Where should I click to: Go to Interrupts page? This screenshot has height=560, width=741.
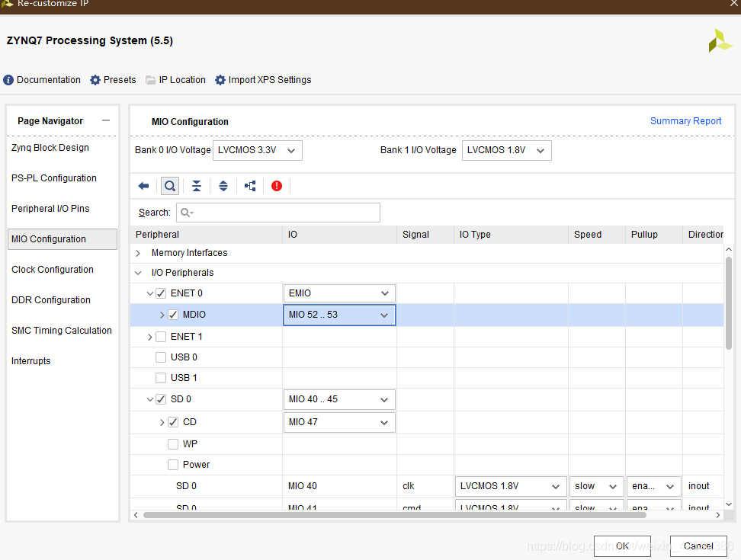click(x=31, y=360)
